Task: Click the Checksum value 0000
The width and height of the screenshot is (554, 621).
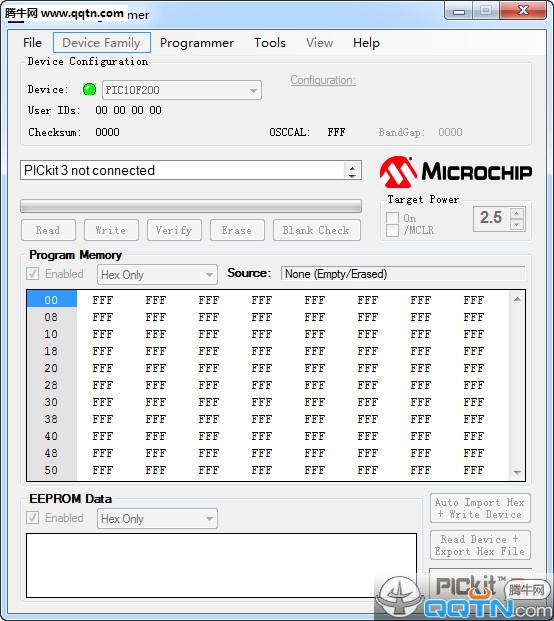Action: pyautogui.click(x=107, y=132)
